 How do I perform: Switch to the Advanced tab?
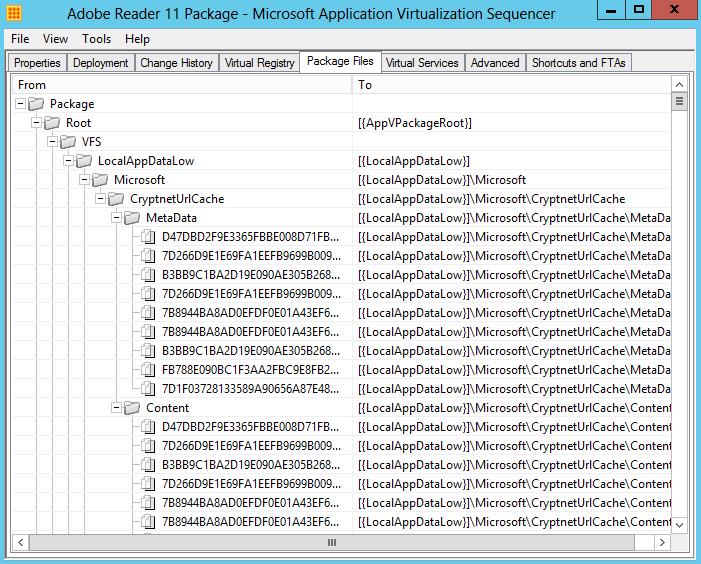tap(495, 63)
